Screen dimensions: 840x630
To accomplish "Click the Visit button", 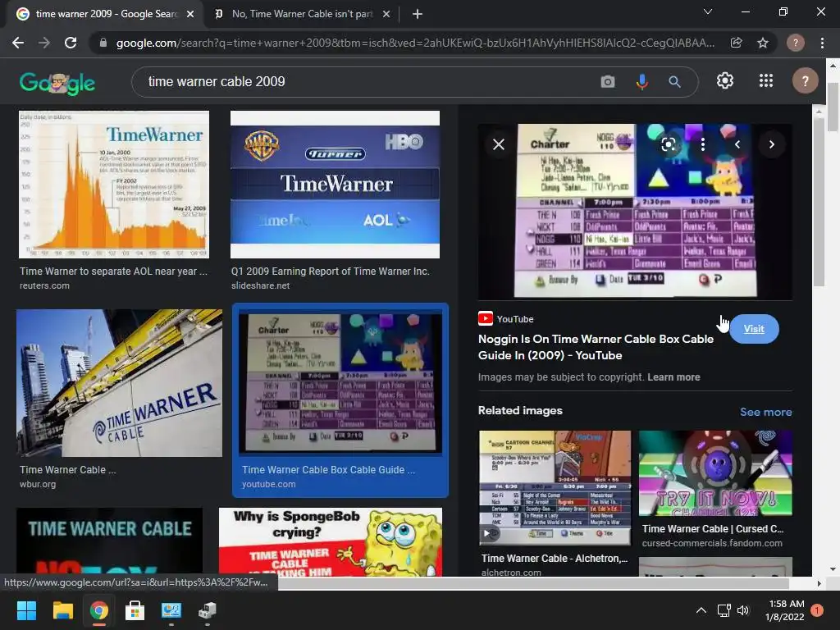I will 754,329.
